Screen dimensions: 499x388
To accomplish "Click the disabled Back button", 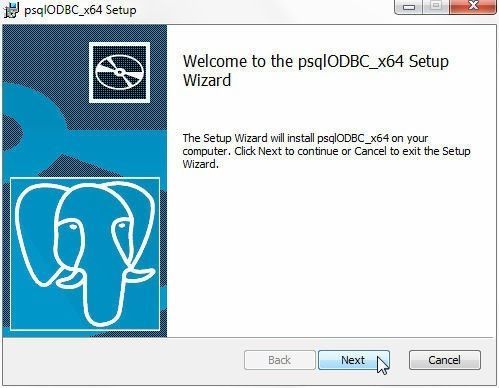I will click(280, 360).
